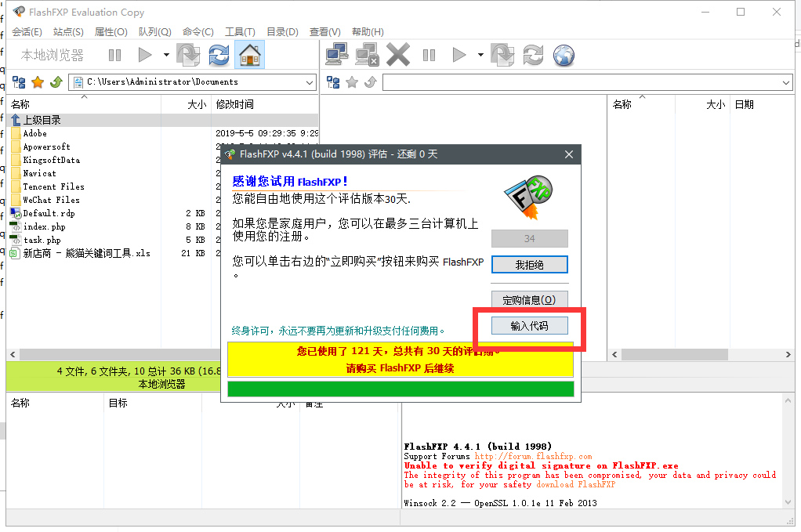
Task: Click the 定购信息(O) button
Action: tap(529, 300)
